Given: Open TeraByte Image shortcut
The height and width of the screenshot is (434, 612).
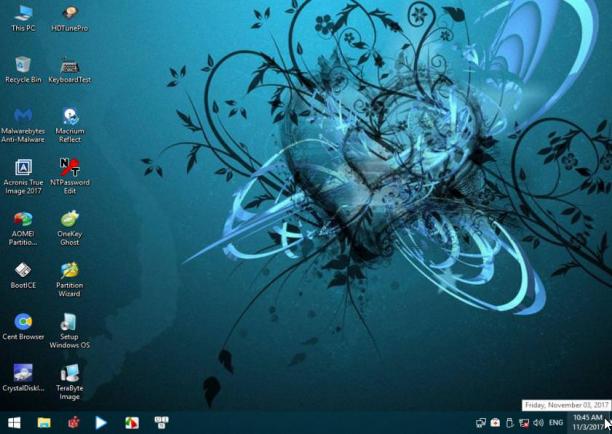Looking at the screenshot, I should click(69, 382).
